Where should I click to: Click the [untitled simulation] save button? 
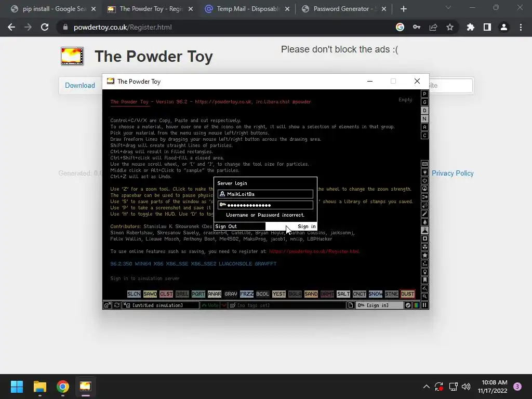pyautogui.click(x=161, y=305)
